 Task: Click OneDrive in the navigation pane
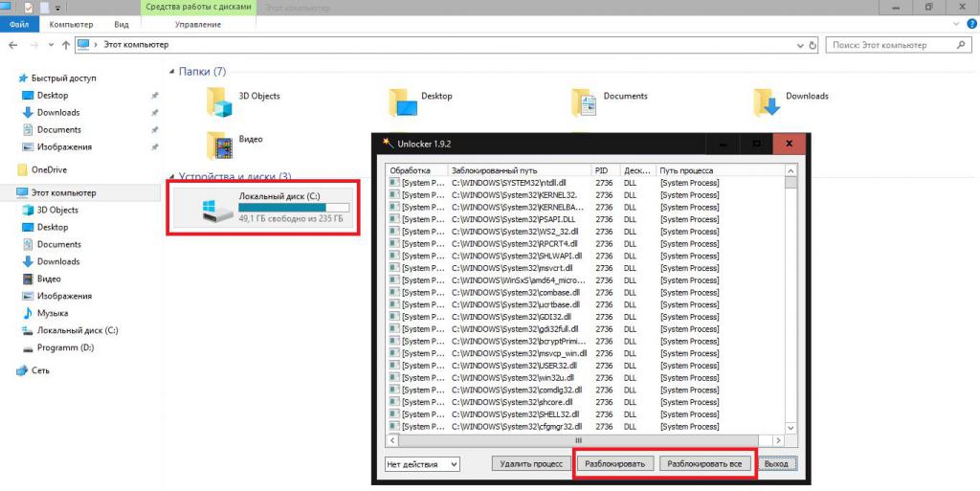click(x=48, y=169)
